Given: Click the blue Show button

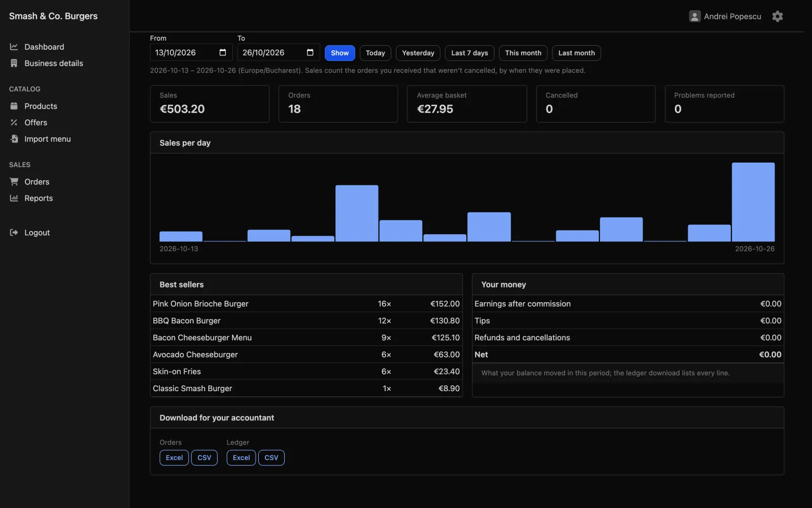Looking at the screenshot, I should [x=340, y=53].
